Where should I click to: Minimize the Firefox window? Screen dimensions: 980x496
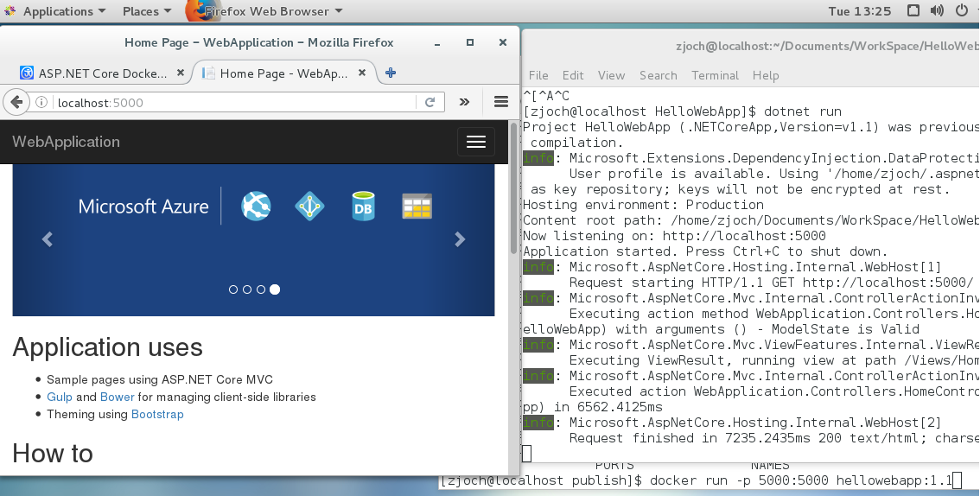[437, 42]
